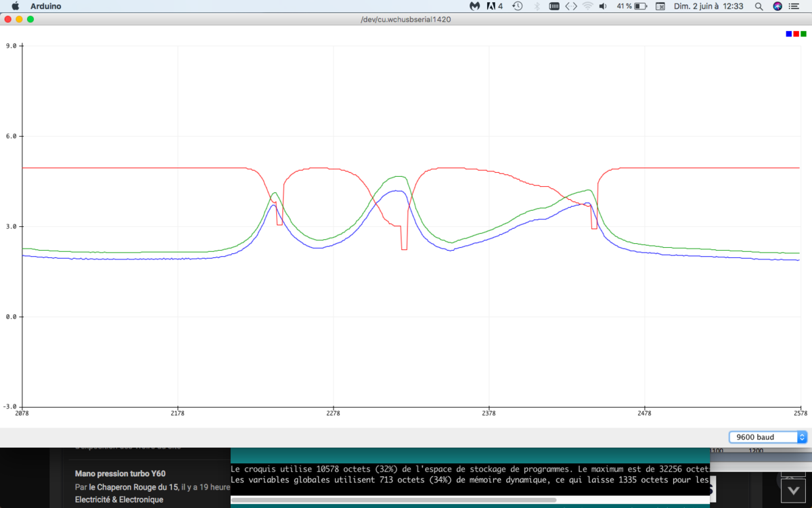Open the 9600 baud rate dropdown
Image resolution: width=812 pixels, height=508 pixels.
768,437
